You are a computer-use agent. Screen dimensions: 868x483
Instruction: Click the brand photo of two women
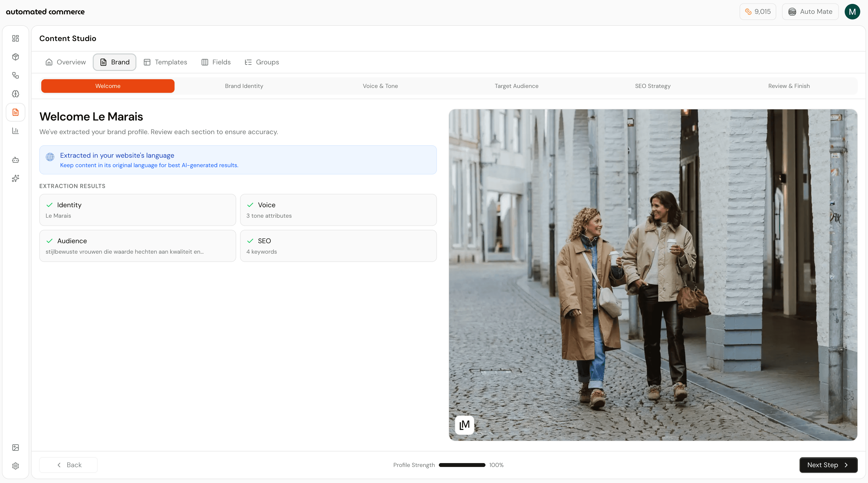(x=653, y=275)
